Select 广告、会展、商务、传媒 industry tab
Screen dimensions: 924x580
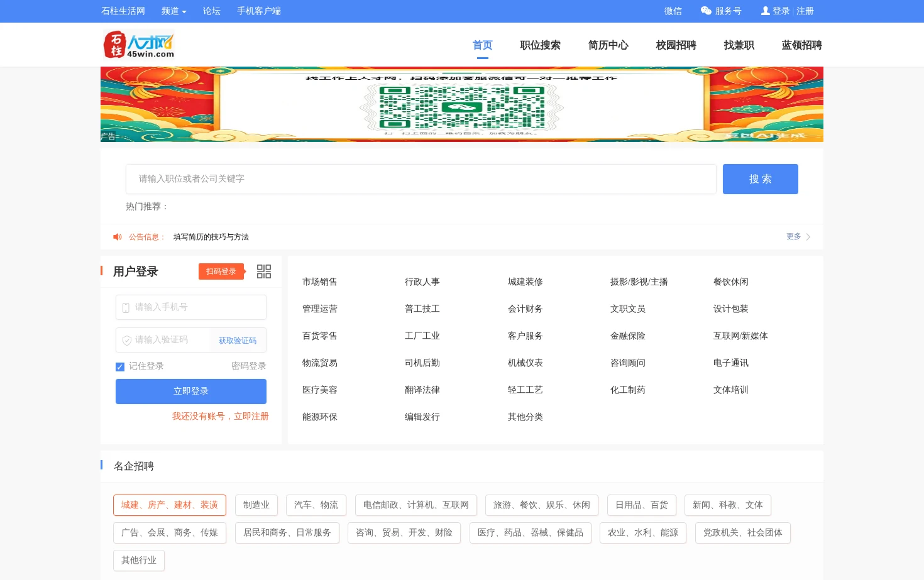[170, 533]
